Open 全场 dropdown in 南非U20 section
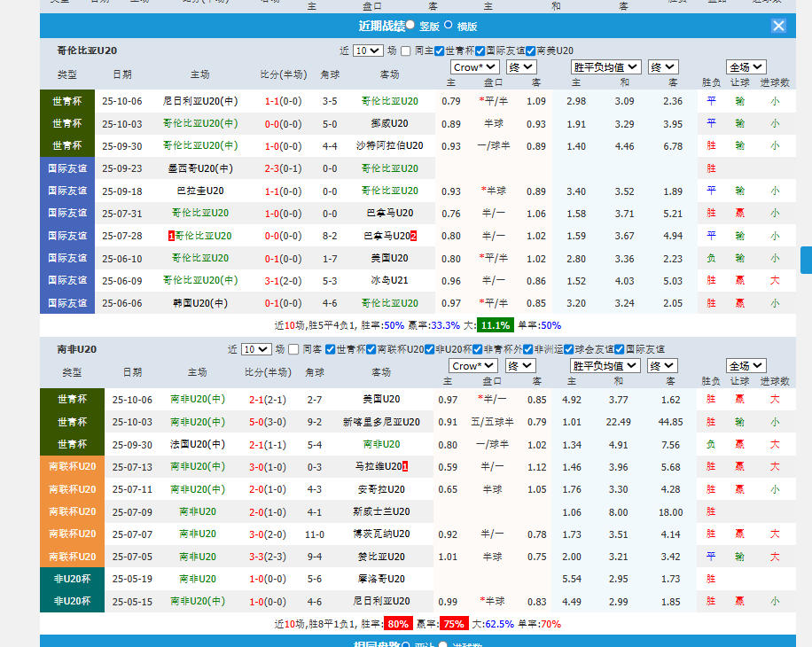 pyautogui.click(x=746, y=366)
